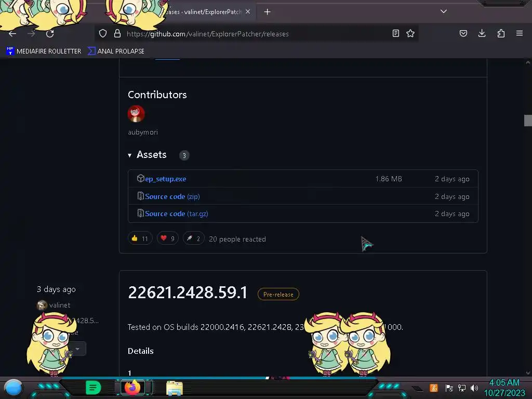Close the ExplorerPatcher releases tab
532x399 pixels.
[248, 11]
